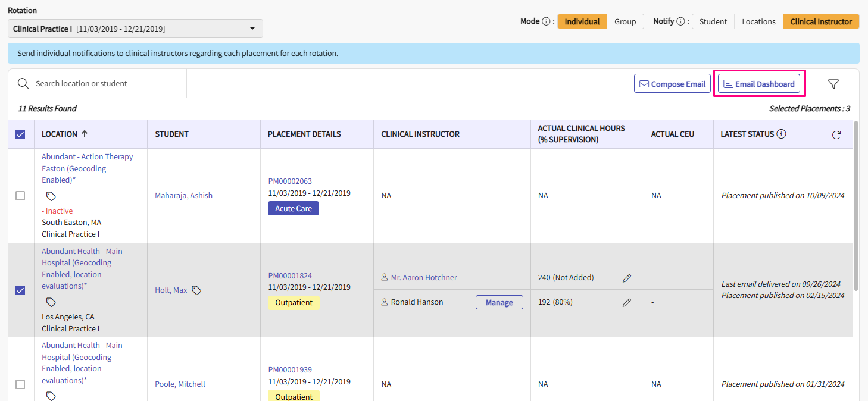Switch Mode to Individual

click(x=582, y=21)
